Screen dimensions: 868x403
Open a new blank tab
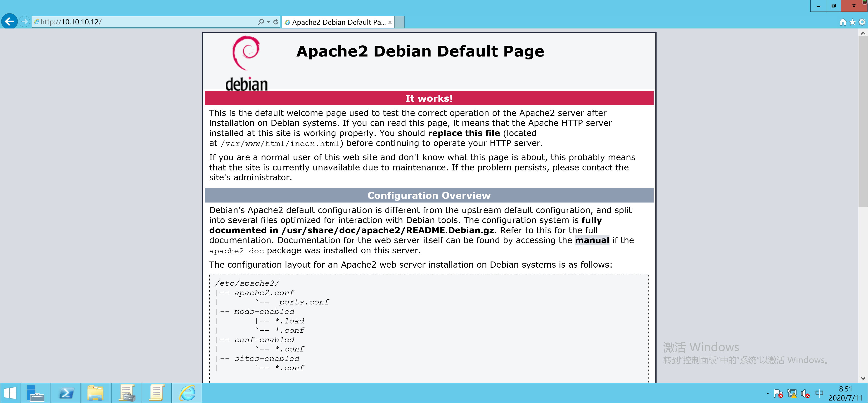click(x=399, y=22)
